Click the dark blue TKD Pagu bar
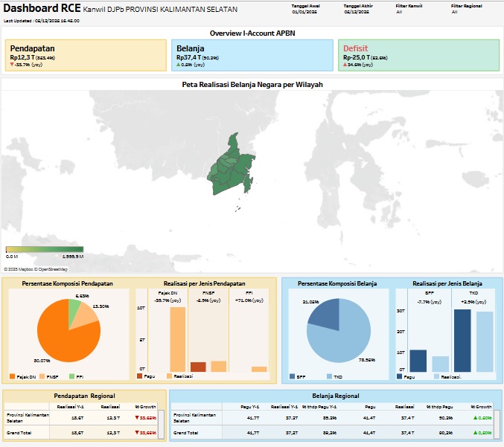This screenshot has height=447, width=504. (x=462, y=340)
